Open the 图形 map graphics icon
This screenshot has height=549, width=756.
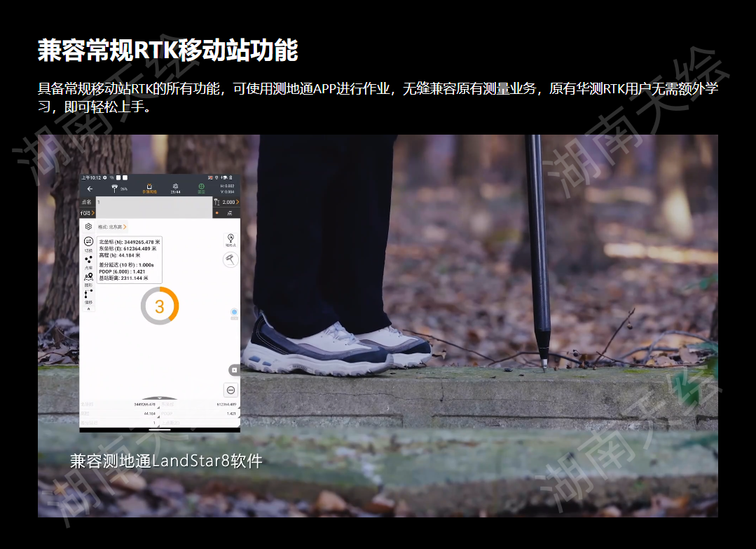89,279
